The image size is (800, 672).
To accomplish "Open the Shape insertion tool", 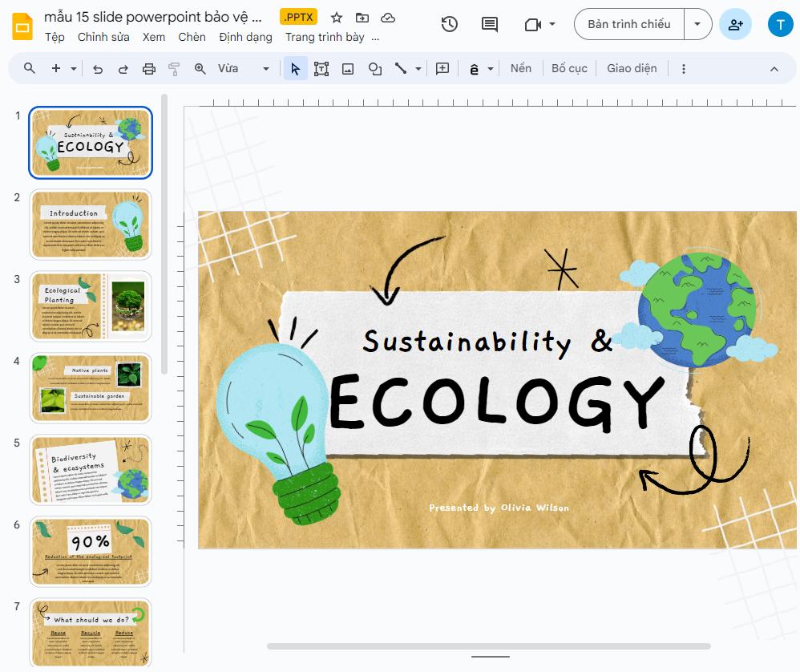I will coord(374,68).
